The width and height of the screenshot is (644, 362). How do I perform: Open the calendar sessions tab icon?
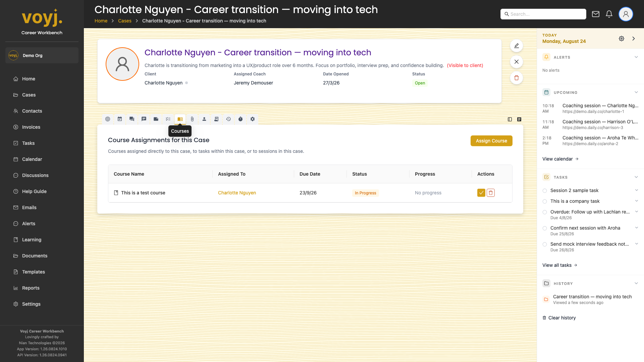pos(120,119)
